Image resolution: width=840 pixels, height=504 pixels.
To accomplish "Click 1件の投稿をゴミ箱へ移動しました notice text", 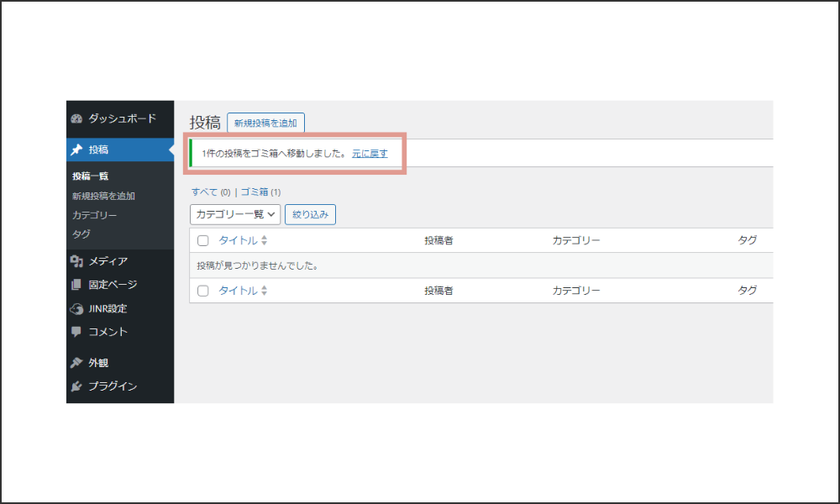I will (275, 153).
